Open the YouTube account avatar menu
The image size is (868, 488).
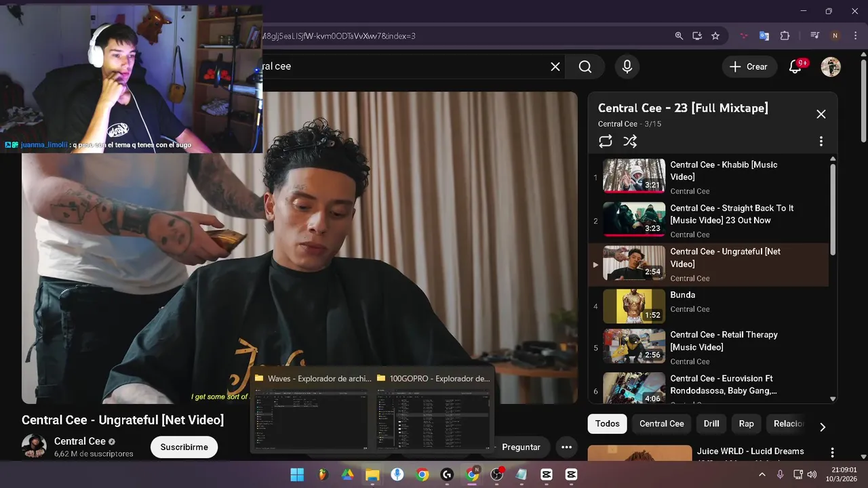(831, 66)
